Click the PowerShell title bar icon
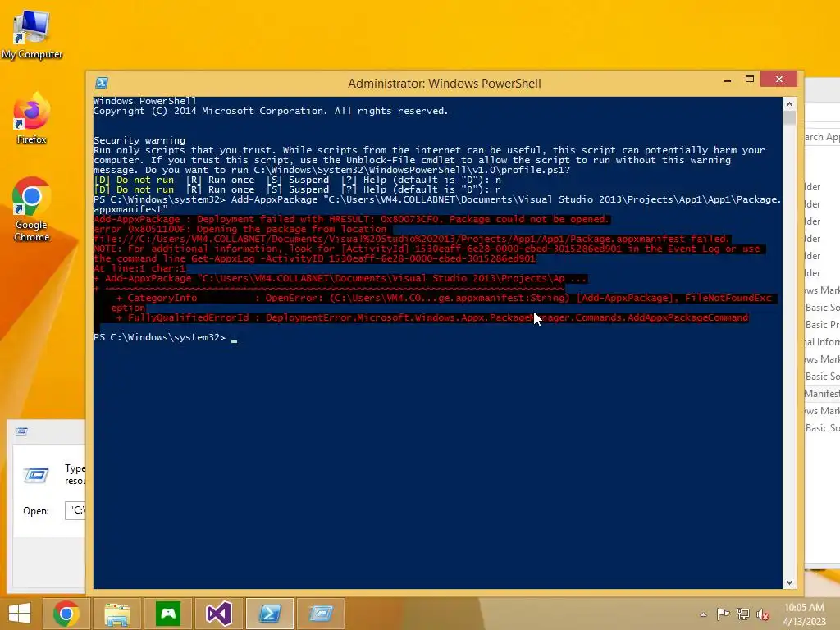 [x=101, y=83]
